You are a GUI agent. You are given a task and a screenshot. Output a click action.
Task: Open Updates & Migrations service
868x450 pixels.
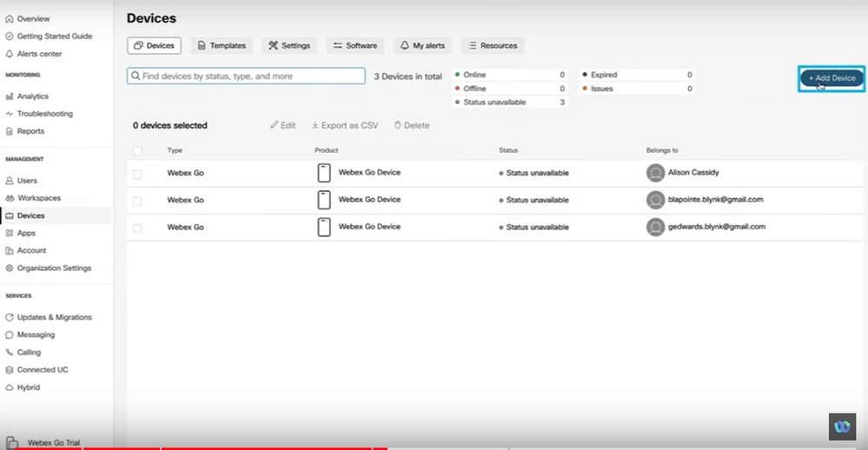pyautogui.click(x=49, y=317)
